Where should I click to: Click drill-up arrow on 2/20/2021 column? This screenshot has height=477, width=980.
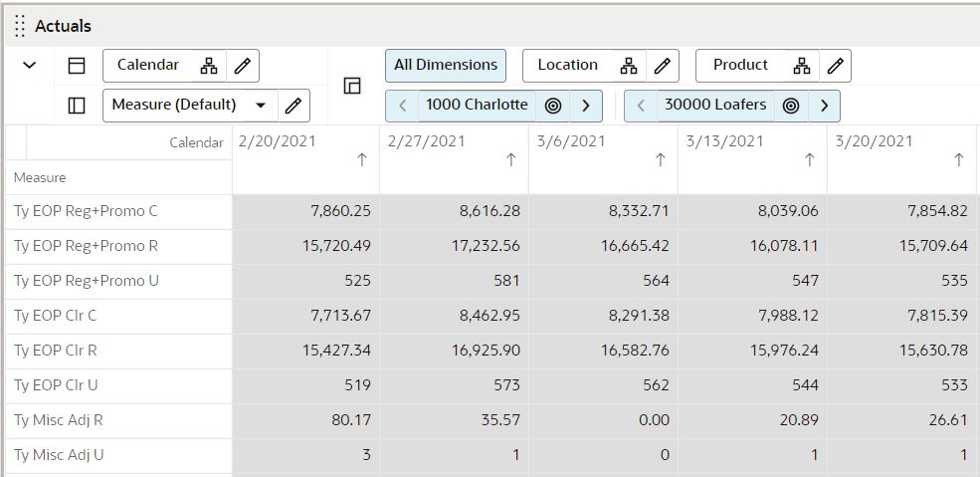pyautogui.click(x=361, y=160)
